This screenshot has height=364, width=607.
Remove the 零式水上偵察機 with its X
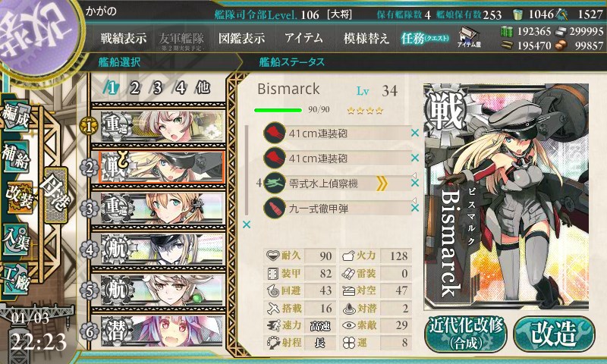pos(415,183)
